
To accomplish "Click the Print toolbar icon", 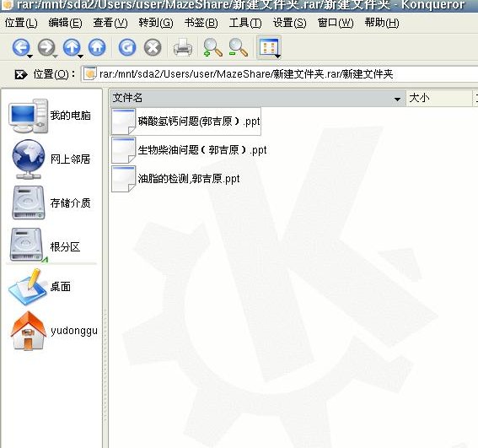I will coord(183,47).
